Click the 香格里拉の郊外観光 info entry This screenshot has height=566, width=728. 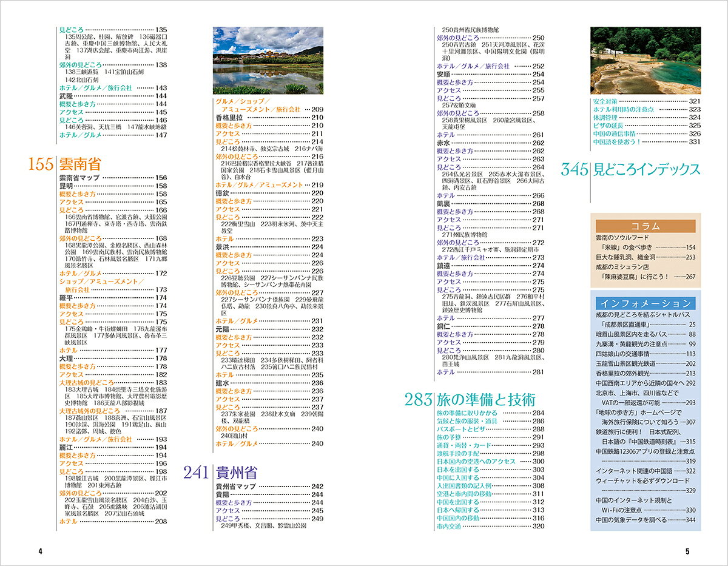point(645,373)
